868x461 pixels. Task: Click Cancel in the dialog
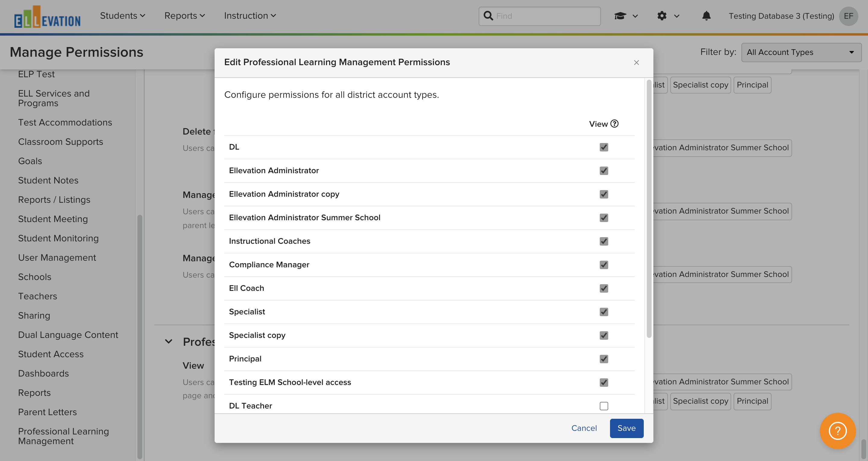[584, 428]
